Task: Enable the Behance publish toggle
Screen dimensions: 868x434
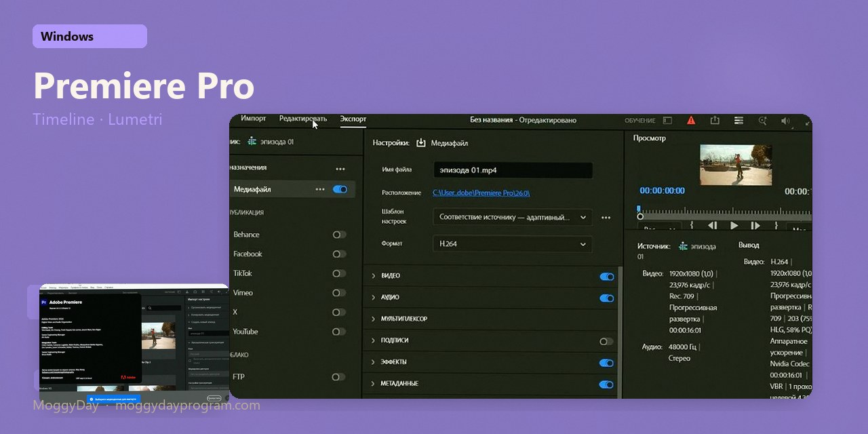Action: (x=339, y=235)
